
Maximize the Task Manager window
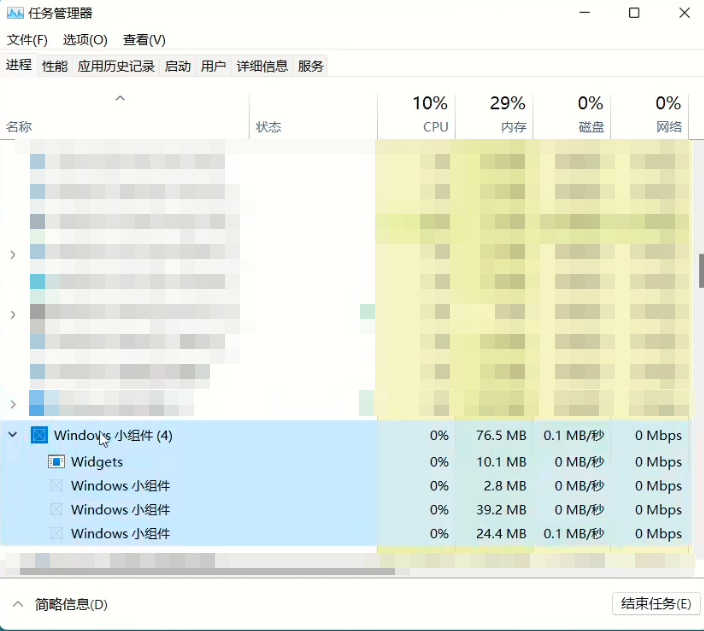pyautogui.click(x=634, y=13)
